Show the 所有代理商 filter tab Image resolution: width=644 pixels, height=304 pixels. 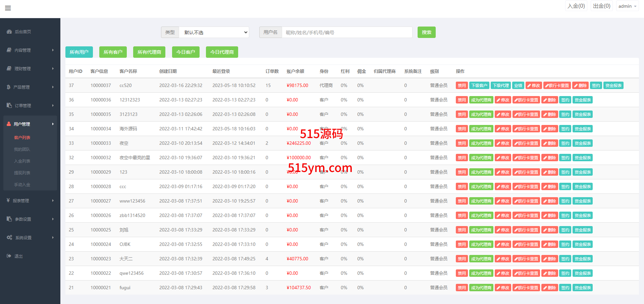coord(149,52)
